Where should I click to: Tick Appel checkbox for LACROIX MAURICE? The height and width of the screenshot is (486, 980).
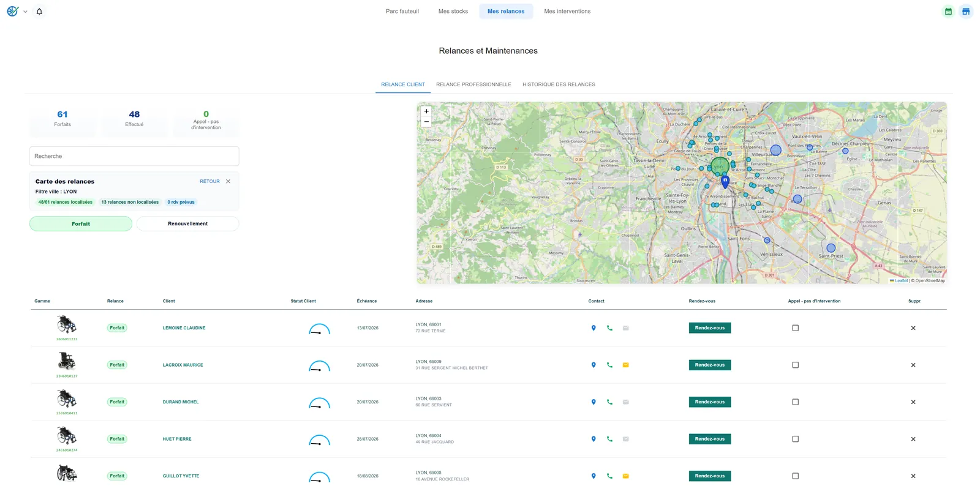(x=796, y=365)
